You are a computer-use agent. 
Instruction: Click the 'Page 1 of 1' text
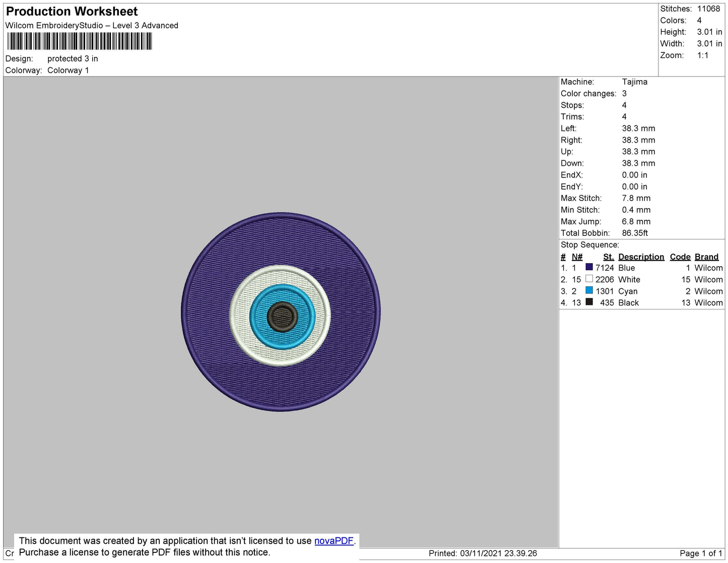701,553
